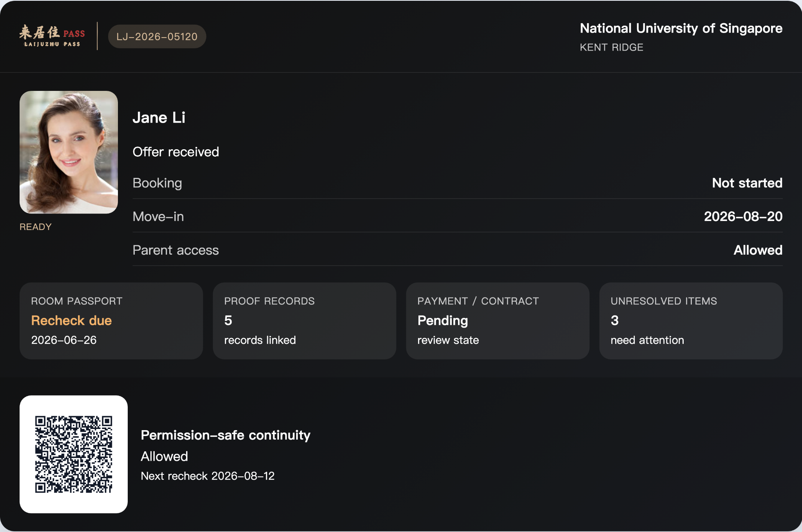Click the need attention text

tap(647, 340)
